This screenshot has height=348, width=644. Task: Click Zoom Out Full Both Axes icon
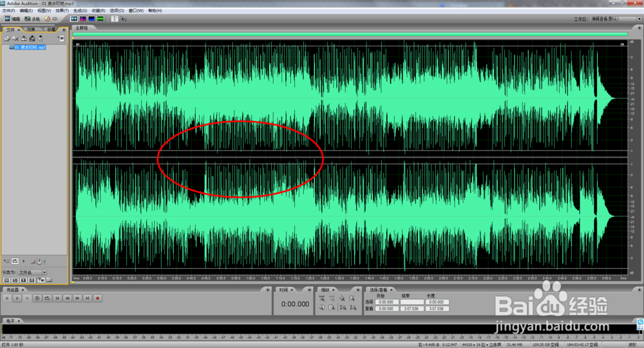coord(342,298)
